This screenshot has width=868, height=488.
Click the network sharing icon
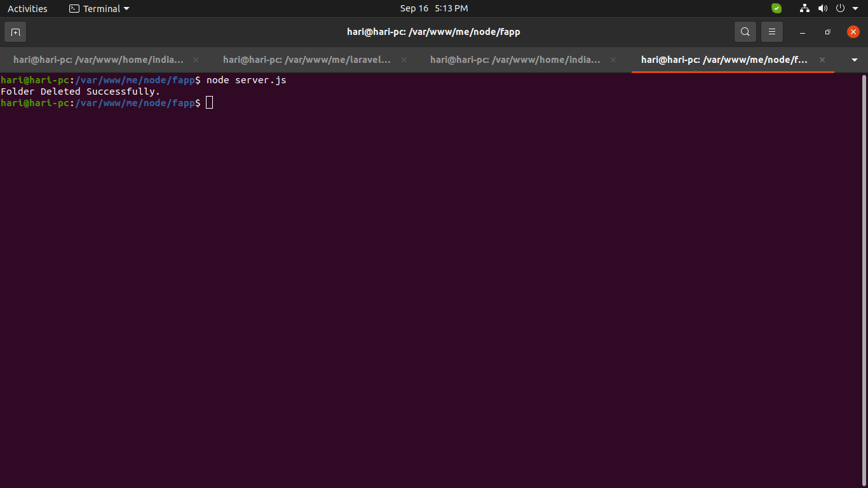point(804,8)
